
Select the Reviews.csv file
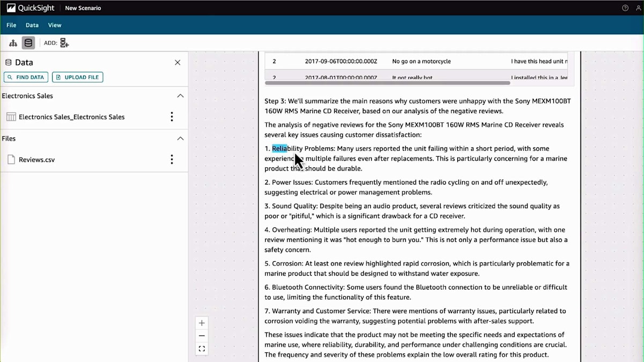pos(36,159)
